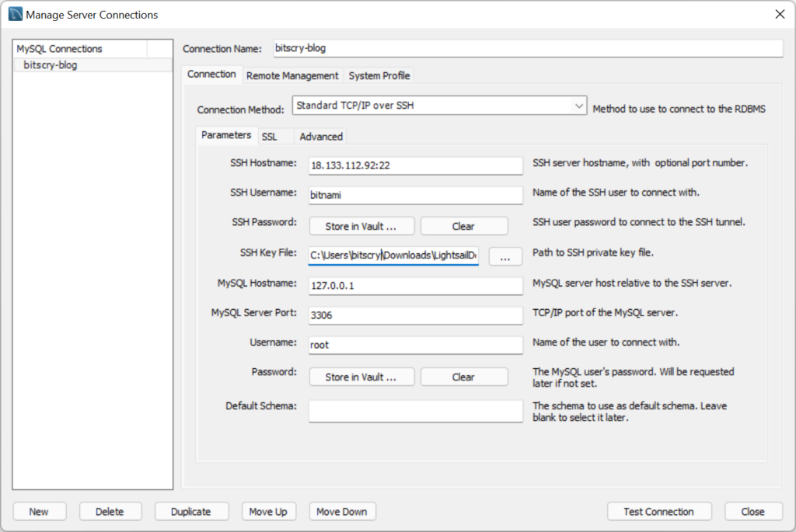Browse for SSH key file with ellipsis button
The height and width of the screenshot is (532, 796).
505,256
